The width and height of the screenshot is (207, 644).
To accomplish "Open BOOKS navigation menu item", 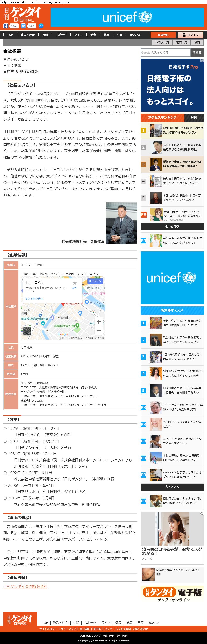I will click(135, 35).
